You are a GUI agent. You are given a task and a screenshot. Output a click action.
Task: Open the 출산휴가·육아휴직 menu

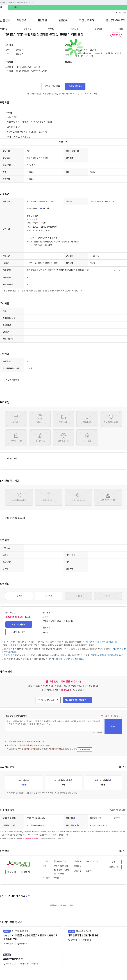[116, 20]
